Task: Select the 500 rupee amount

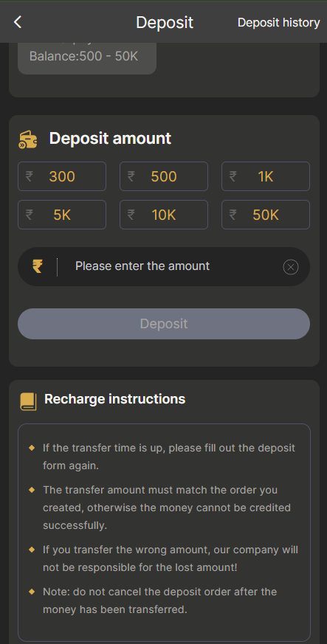Action: click(164, 176)
